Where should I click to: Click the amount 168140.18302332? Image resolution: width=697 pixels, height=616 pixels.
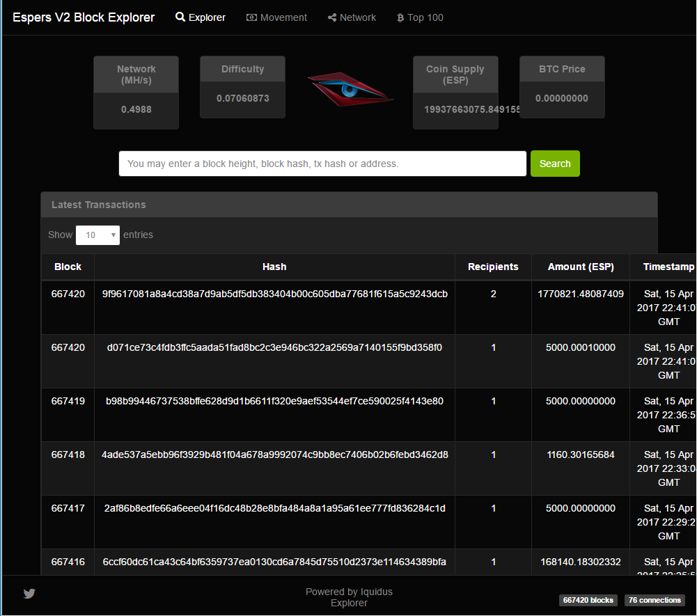[581, 562]
